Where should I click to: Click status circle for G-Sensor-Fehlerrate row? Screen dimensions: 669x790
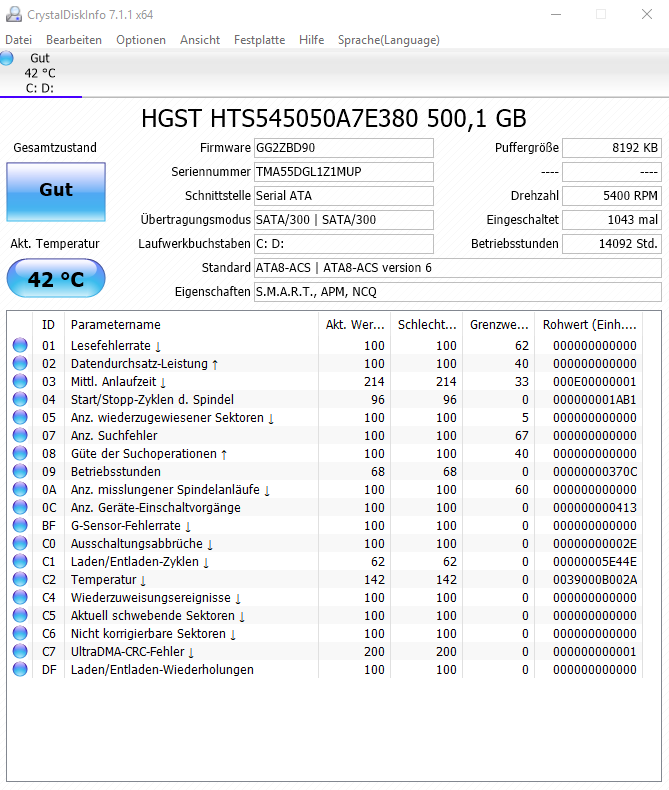(x=20, y=525)
